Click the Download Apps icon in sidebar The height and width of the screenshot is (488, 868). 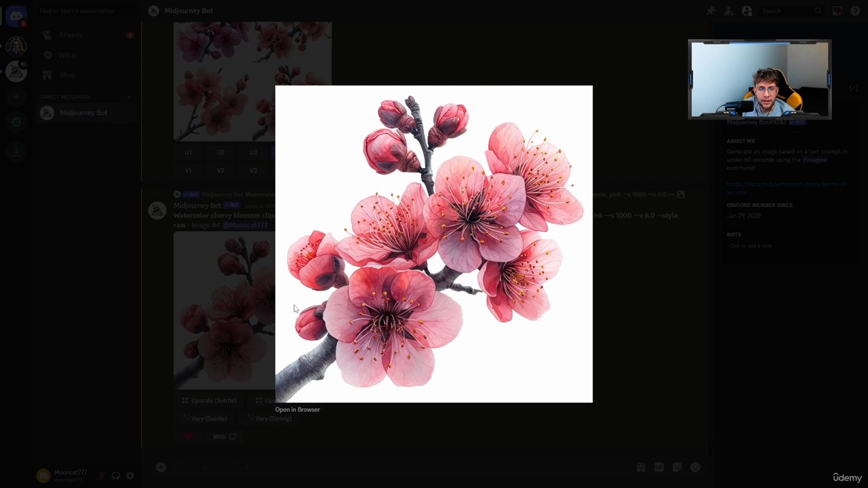[x=16, y=152]
